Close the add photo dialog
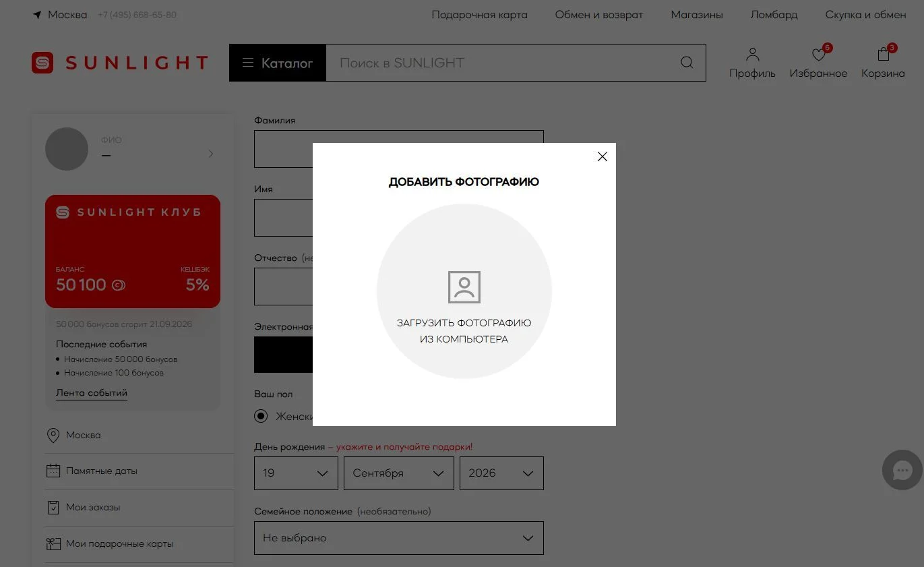The image size is (924, 567). pyautogui.click(x=603, y=156)
